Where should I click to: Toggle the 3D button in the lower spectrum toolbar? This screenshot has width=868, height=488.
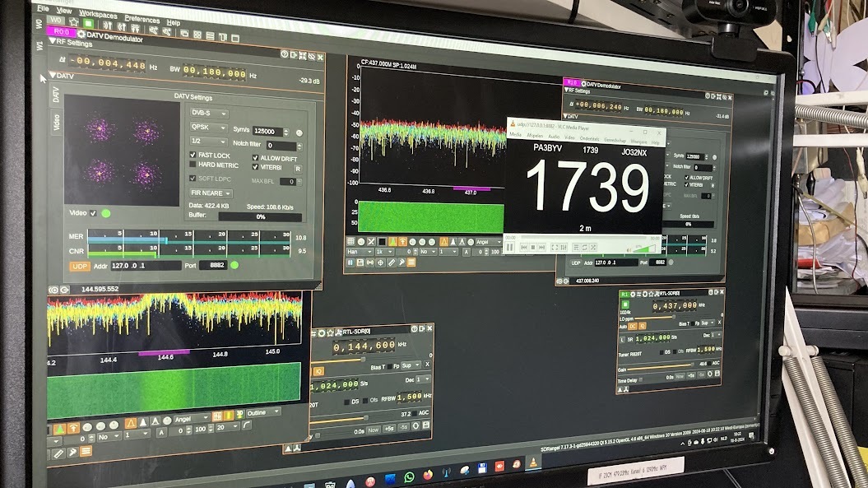click(x=239, y=414)
